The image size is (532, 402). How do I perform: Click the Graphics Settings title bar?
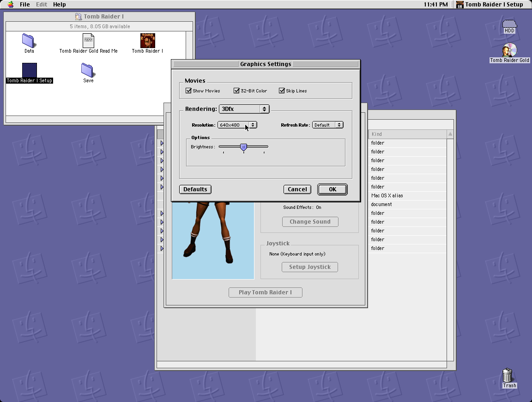[x=266, y=64]
